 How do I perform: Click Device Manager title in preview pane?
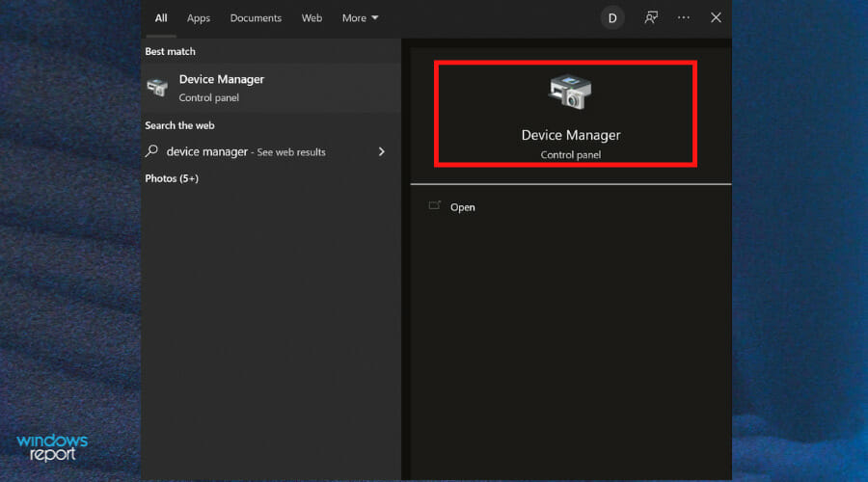pos(571,135)
